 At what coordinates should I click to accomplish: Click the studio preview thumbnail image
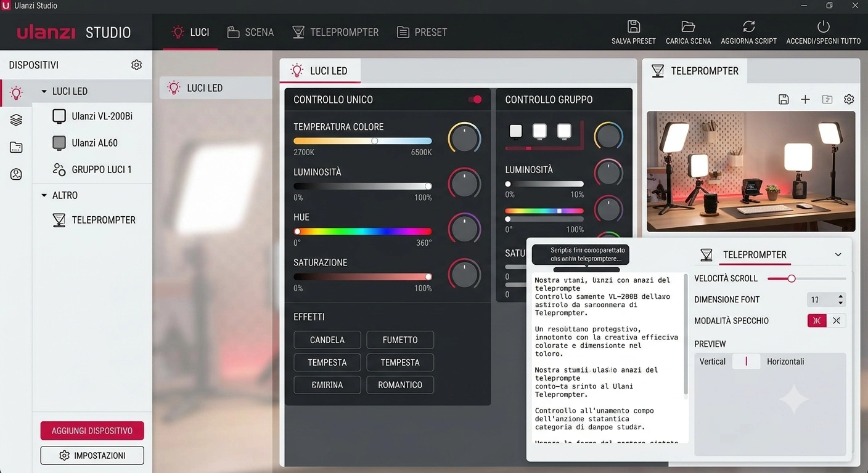[x=751, y=171]
